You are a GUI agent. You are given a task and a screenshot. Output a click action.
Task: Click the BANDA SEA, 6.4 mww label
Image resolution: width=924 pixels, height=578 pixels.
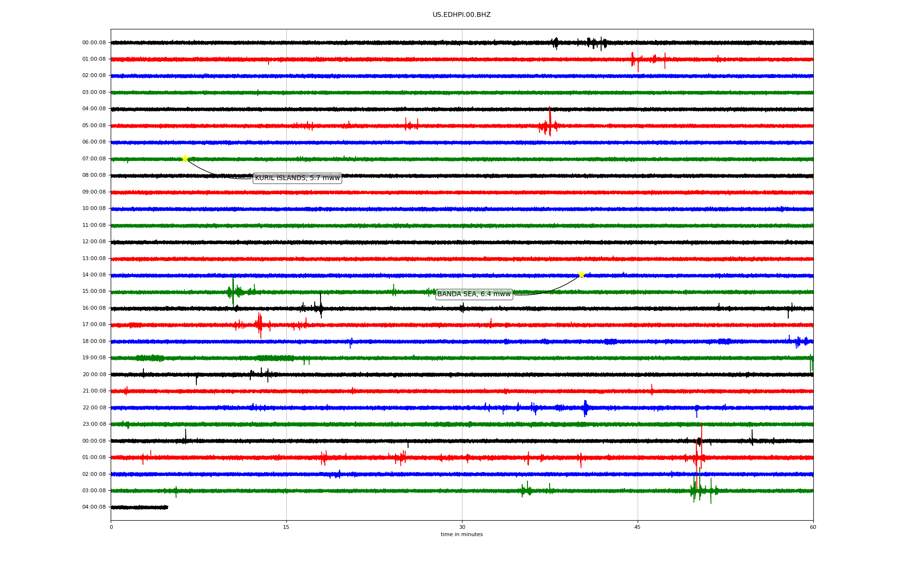[x=474, y=294]
